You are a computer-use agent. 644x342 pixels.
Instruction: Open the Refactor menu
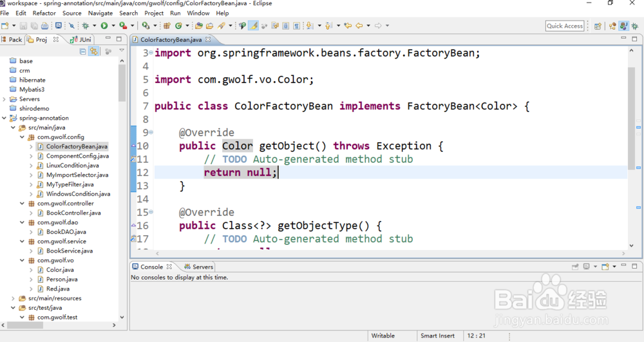point(44,13)
